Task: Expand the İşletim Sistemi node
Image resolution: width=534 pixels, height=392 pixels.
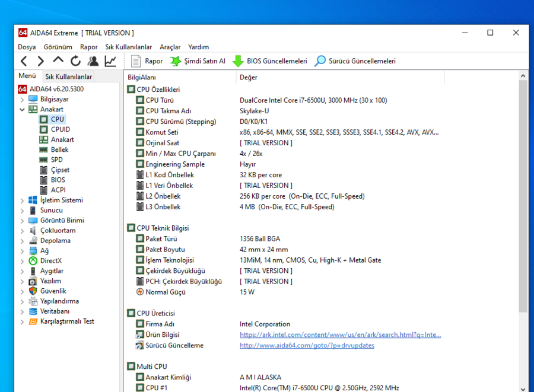Action: click(23, 200)
